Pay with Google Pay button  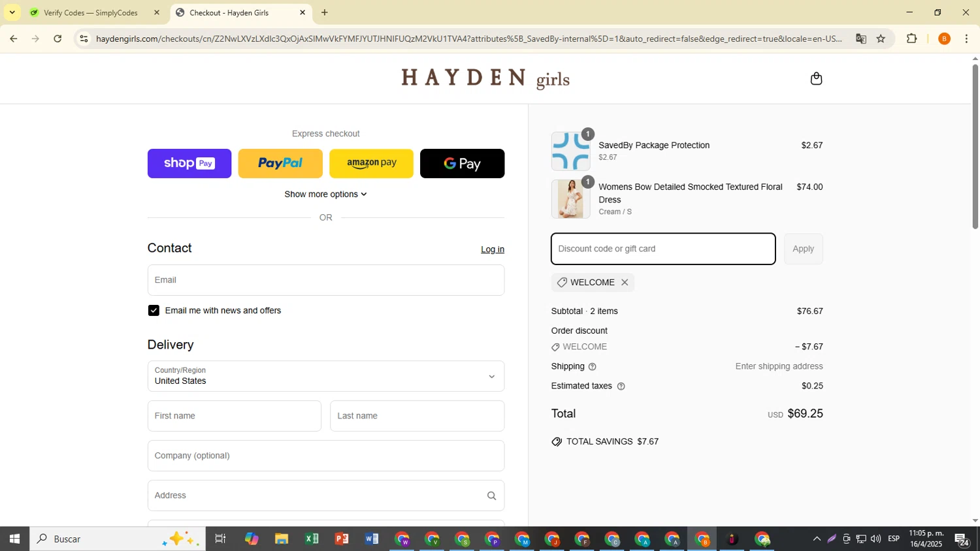tap(462, 163)
